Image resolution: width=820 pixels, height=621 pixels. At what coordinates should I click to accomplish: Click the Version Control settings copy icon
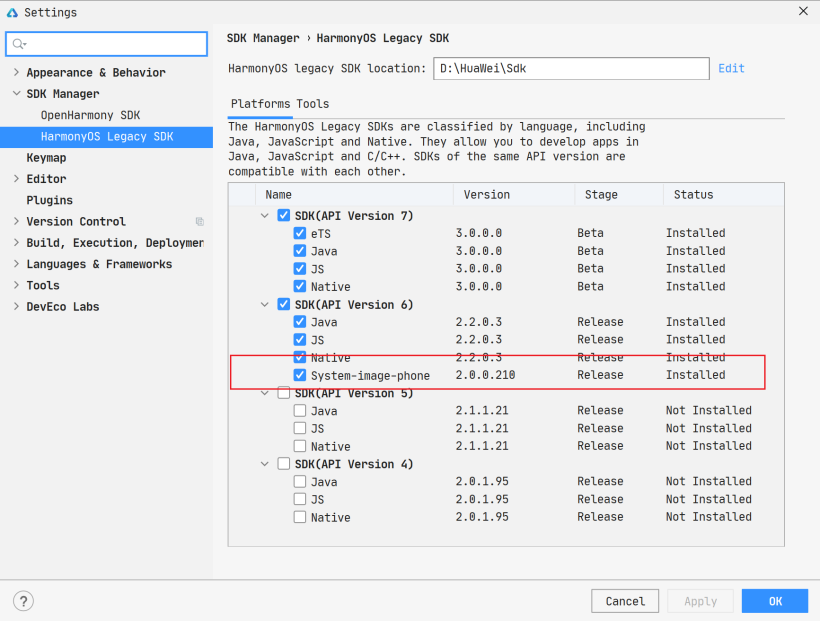pyautogui.click(x=199, y=222)
